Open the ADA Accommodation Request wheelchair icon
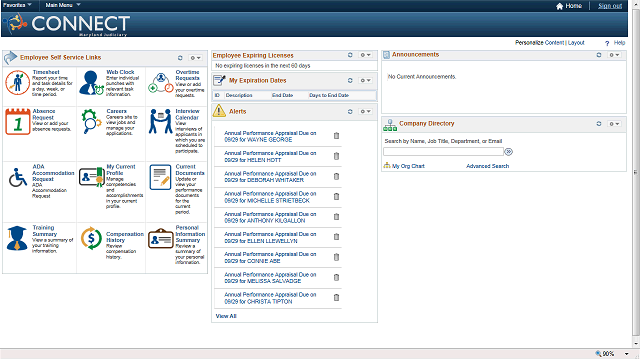 click(x=18, y=177)
